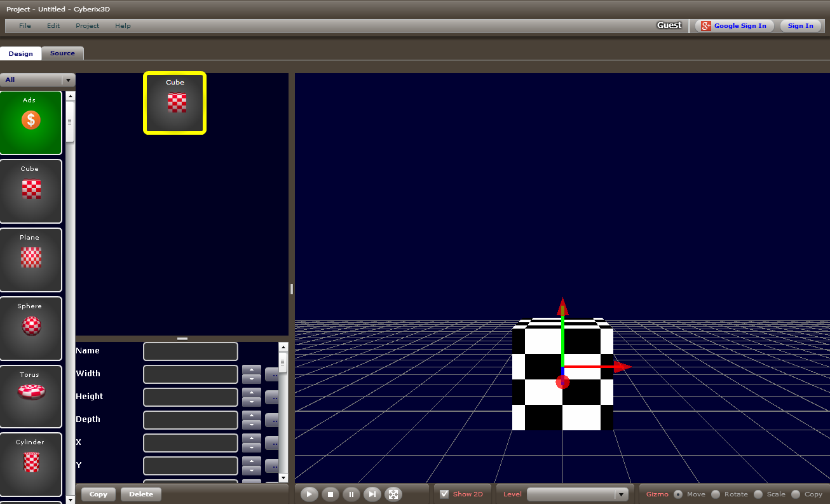
Task: Click the X input field
Action: click(191, 443)
